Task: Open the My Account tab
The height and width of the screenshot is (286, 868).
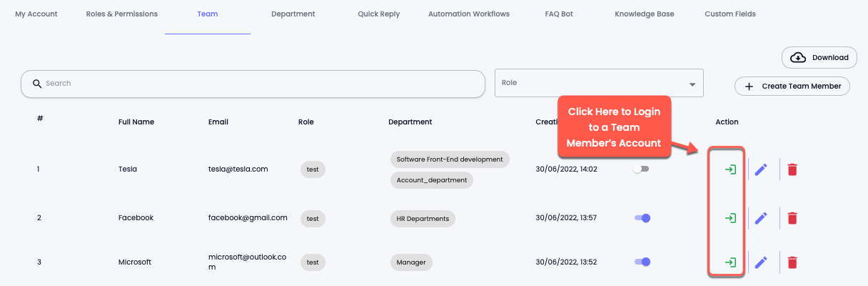Action: tap(36, 14)
